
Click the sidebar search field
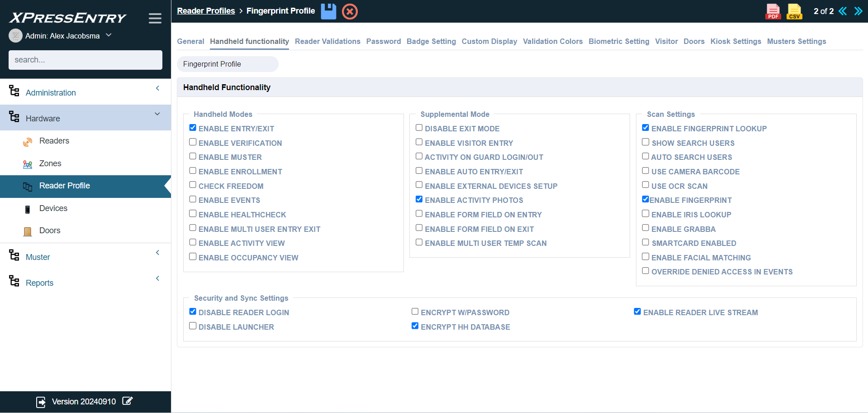point(85,60)
